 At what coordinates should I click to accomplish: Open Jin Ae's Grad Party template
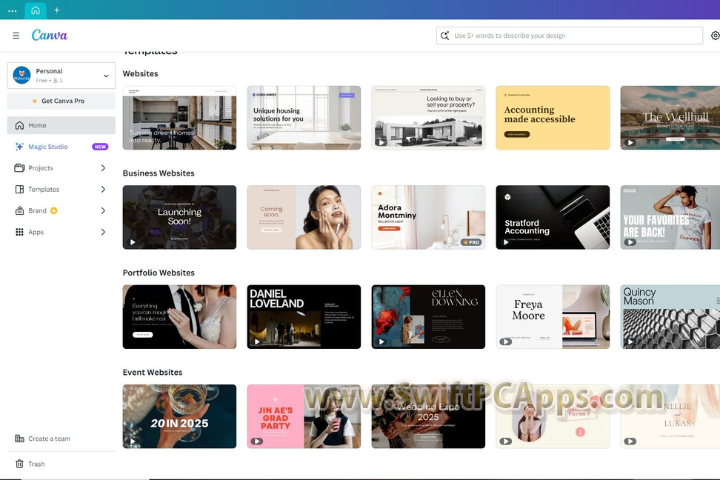click(x=304, y=417)
